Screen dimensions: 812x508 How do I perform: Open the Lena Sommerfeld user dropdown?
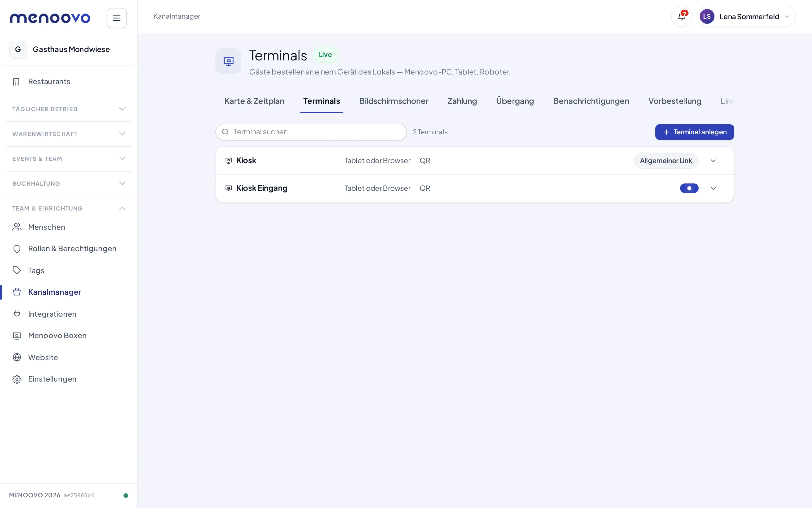746,16
